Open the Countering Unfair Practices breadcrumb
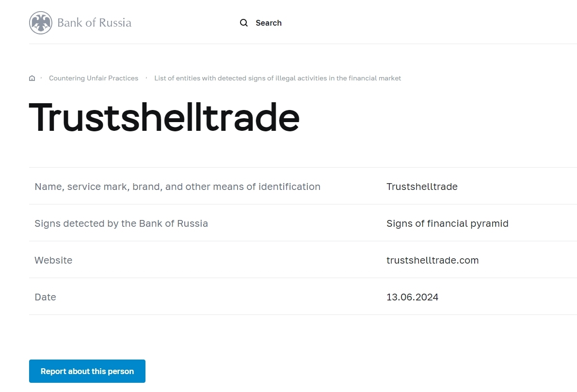 tap(94, 78)
